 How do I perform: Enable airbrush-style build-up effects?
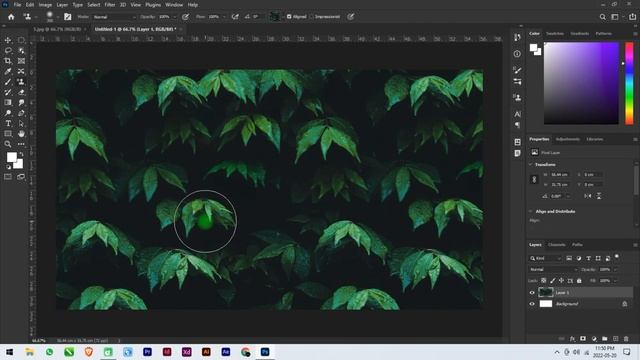pyautogui.click(x=235, y=17)
